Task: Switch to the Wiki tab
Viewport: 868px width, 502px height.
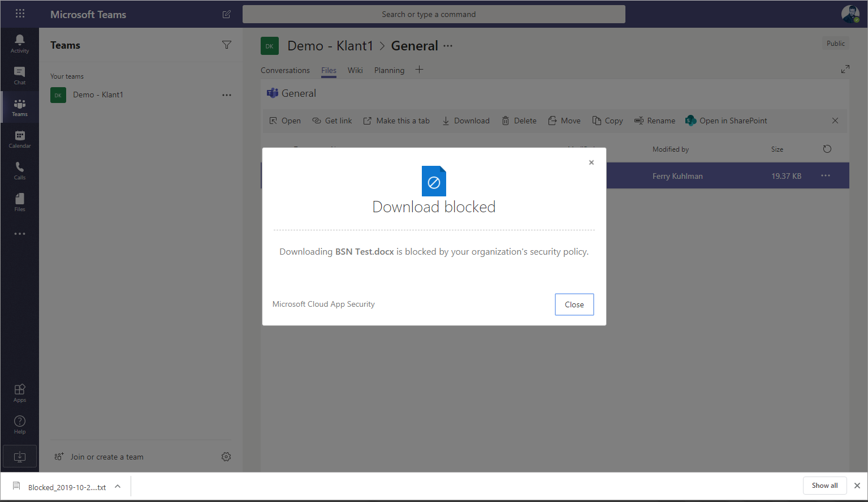Action: (355, 70)
